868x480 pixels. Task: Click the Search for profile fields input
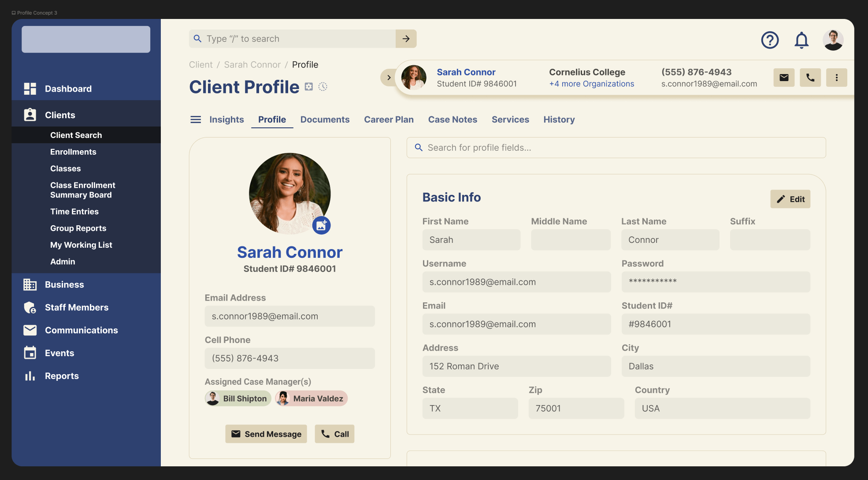tap(616, 148)
